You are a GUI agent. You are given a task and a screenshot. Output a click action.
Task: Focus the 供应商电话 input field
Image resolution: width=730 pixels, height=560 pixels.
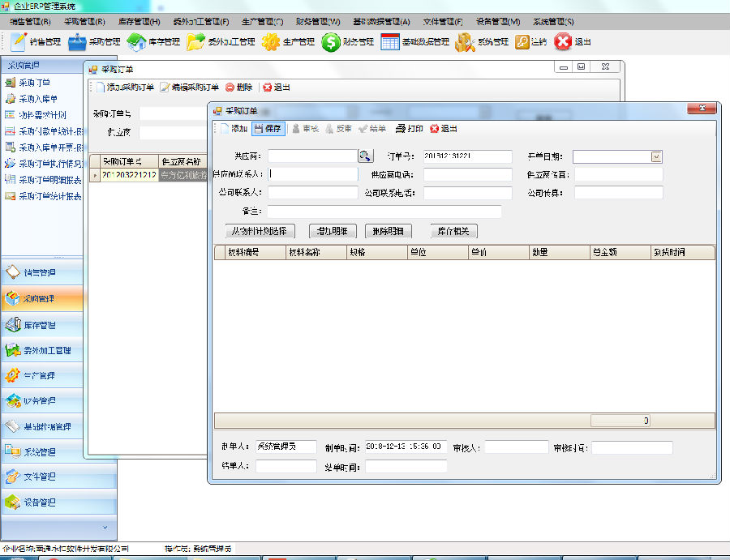point(467,174)
